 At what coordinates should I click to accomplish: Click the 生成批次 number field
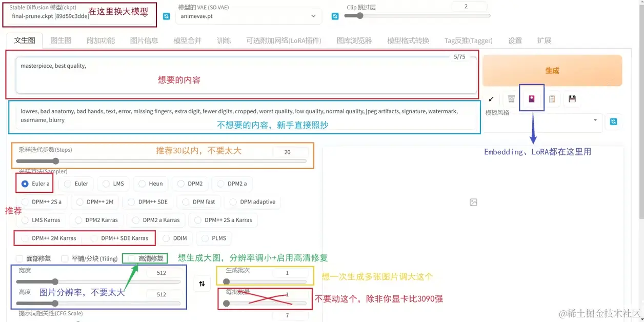[290, 273]
